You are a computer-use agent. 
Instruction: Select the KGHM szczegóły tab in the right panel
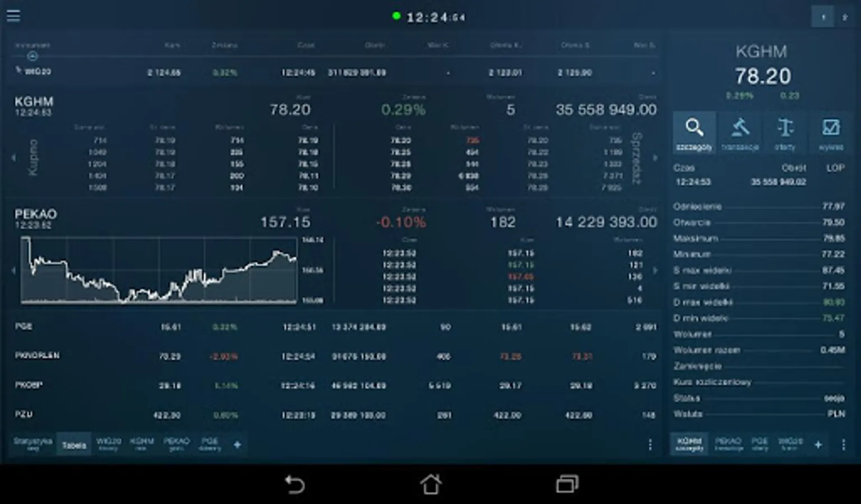click(x=689, y=445)
